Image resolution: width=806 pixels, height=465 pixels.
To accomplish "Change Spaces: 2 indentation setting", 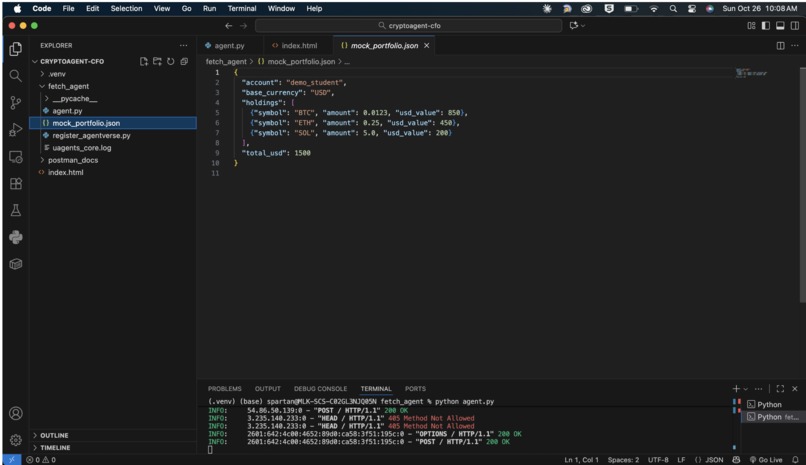I will [x=623, y=460].
